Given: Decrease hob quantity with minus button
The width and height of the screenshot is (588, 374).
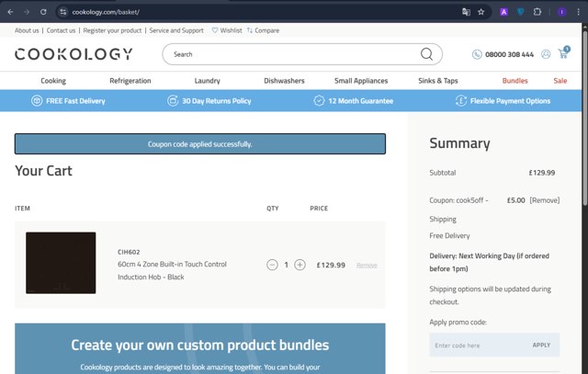Looking at the screenshot, I should coord(272,265).
